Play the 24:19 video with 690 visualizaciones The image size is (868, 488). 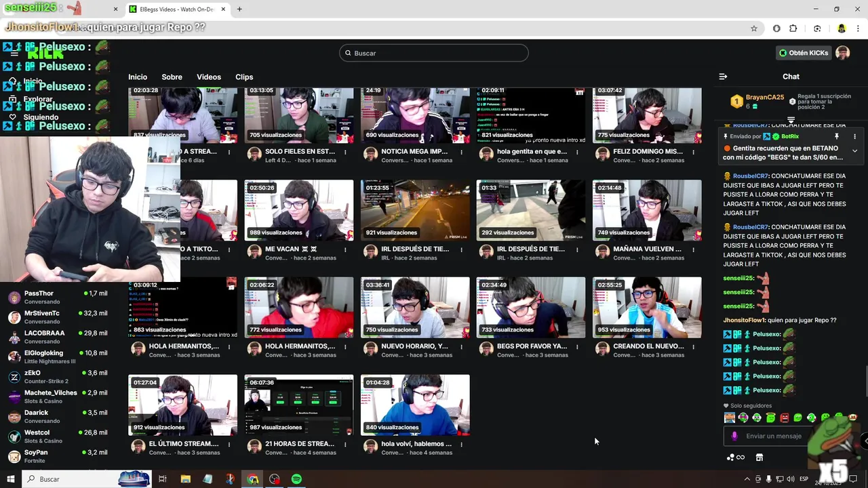[415, 114]
